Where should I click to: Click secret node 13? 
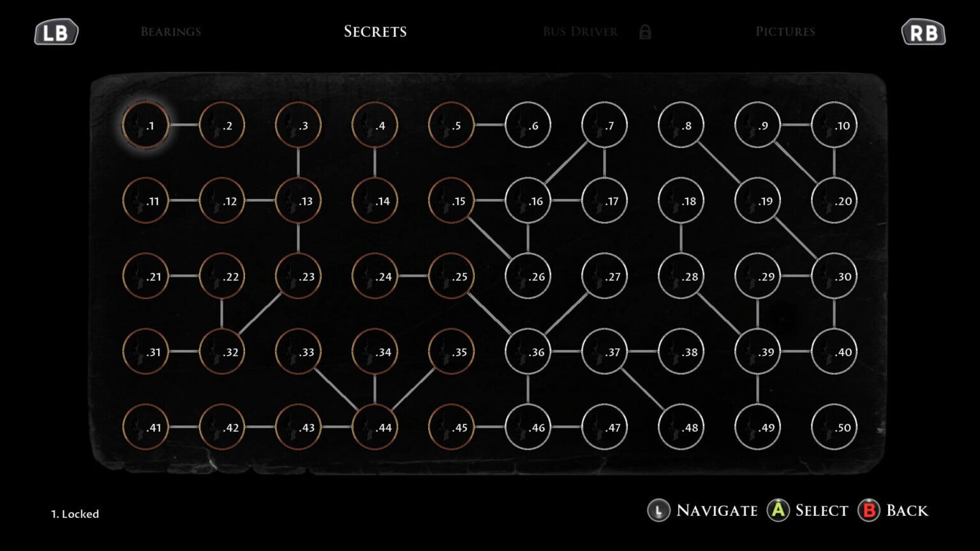298,201
